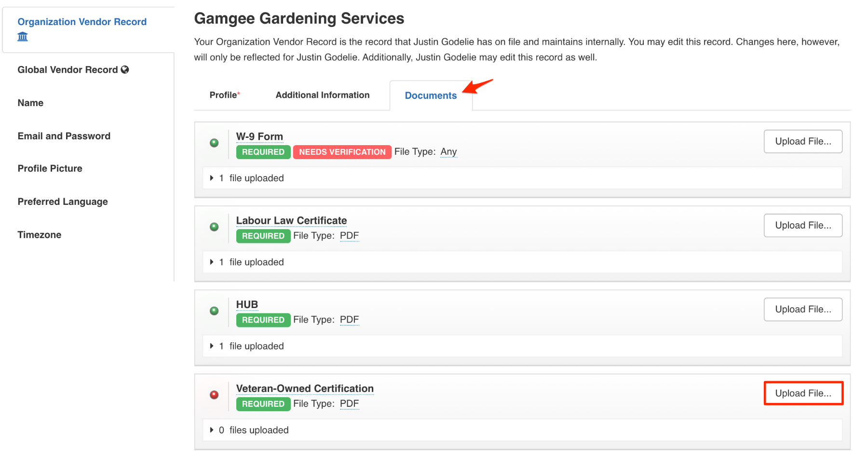Upload a file for Labour Law Certificate
The height and width of the screenshot is (456, 868).
click(803, 225)
